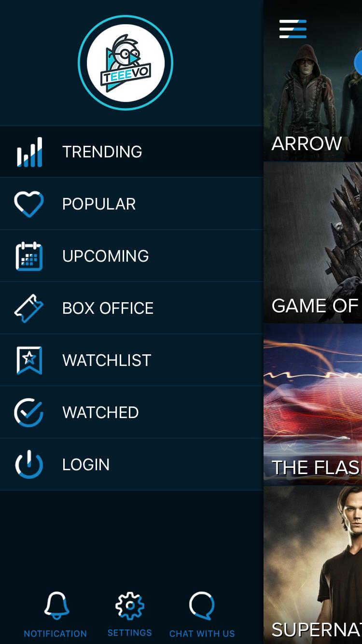362x644 pixels.
Task: Select the Upcoming calendar icon
Action: point(29,256)
